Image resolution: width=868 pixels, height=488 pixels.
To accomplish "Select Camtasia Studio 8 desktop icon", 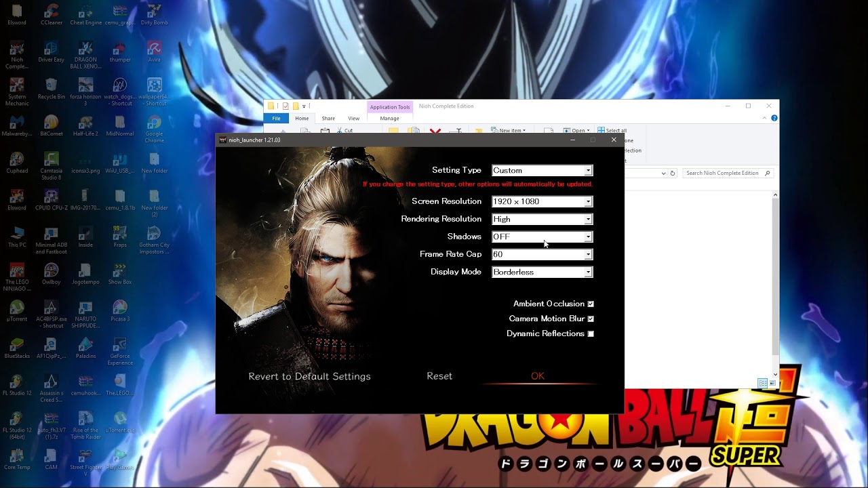I will click(x=52, y=166).
